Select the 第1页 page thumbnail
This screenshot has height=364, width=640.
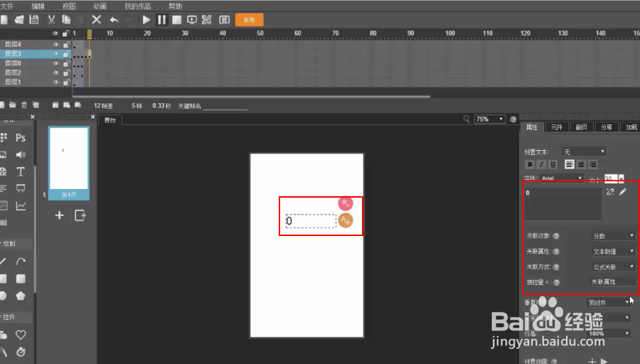coord(68,163)
